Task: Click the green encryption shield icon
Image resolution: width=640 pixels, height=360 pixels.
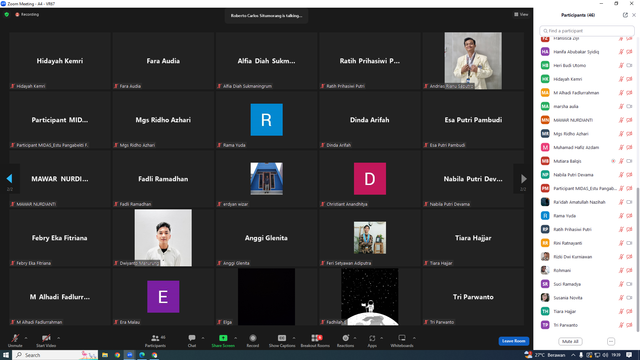Action: pos(7,14)
